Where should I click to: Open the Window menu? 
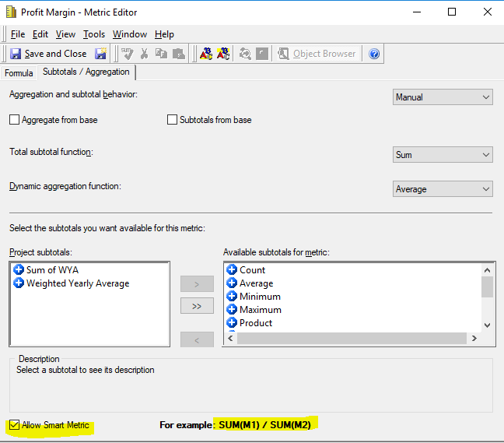[x=130, y=34]
